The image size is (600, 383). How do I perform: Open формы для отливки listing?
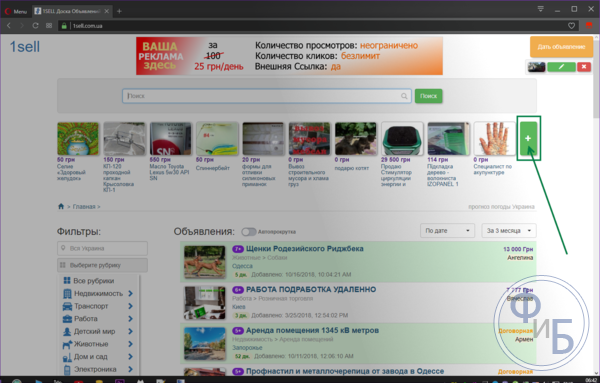point(263,154)
